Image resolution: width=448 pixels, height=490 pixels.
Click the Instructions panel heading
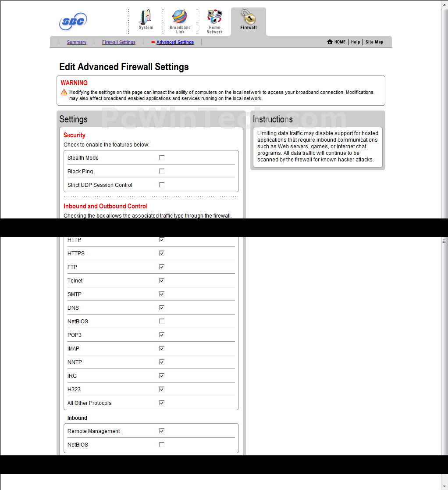pos(273,119)
